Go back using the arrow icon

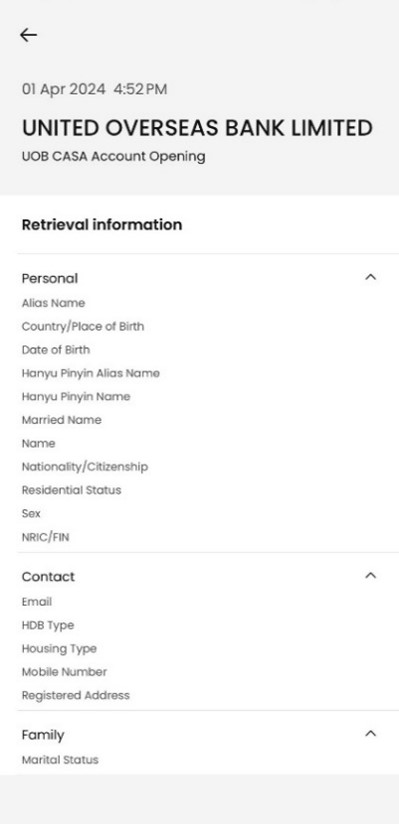click(x=28, y=35)
